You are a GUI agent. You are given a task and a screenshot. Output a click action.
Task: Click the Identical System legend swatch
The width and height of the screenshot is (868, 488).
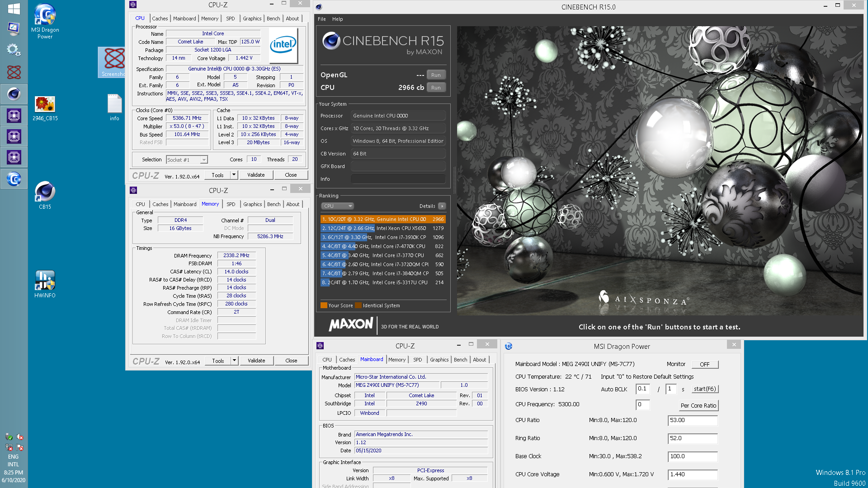click(x=359, y=305)
